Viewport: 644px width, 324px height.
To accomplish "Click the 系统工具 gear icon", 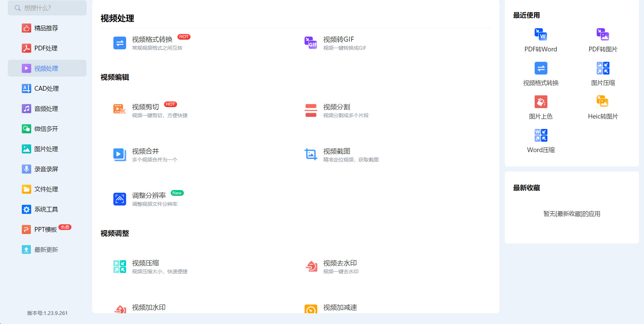I will pyautogui.click(x=26, y=210).
